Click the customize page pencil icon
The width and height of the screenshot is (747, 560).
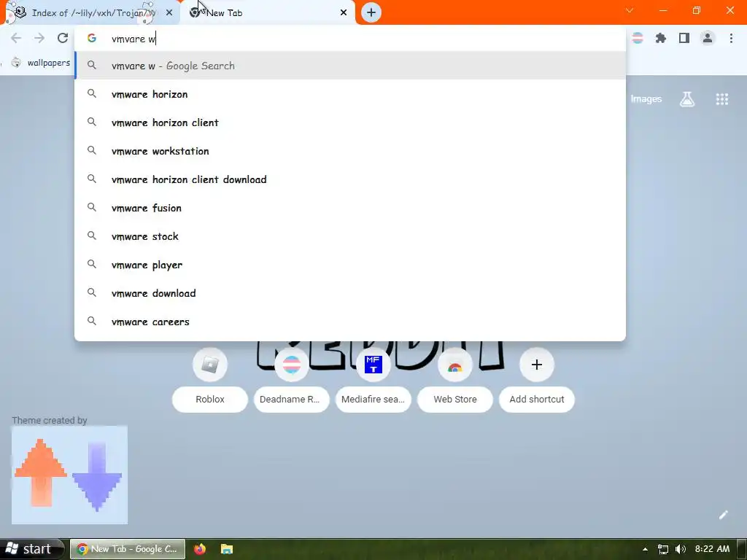[723, 515]
